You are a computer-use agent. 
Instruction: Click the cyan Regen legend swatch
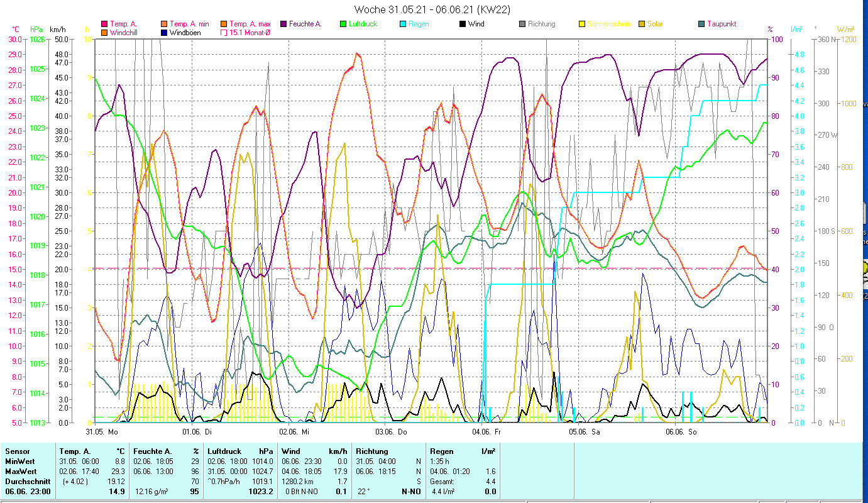tap(403, 25)
